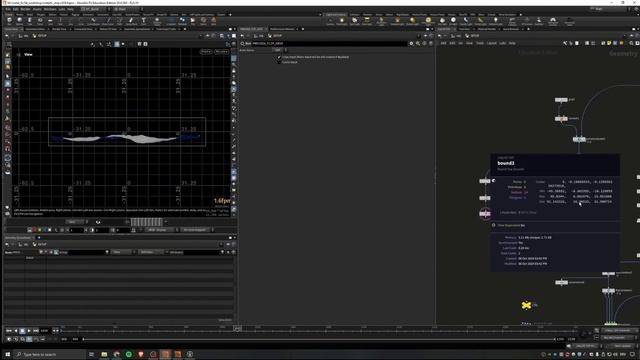This screenshot has width=640, height=360.
Task: Click the yellow X node in network
Action: click(526, 305)
